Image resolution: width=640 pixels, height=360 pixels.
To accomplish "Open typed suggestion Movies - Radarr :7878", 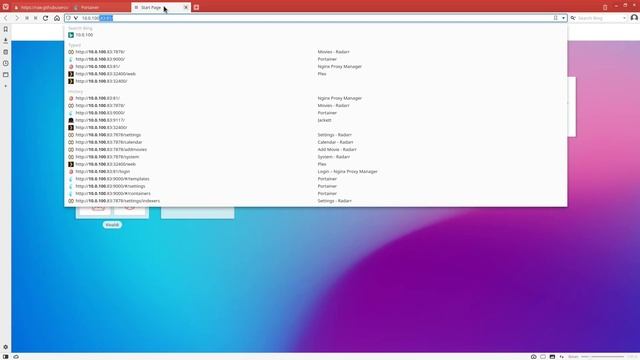I will [x=316, y=52].
